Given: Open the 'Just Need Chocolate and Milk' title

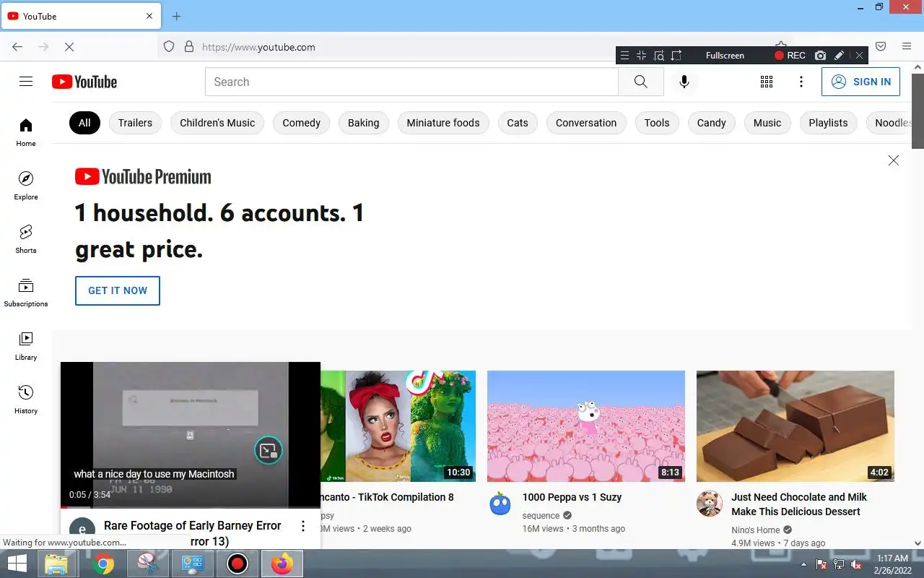Looking at the screenshot, I should click(799, 504).
